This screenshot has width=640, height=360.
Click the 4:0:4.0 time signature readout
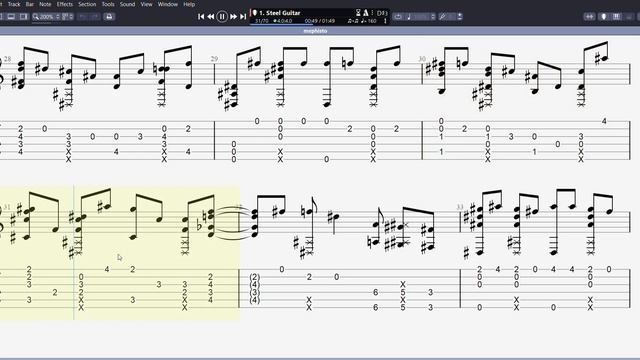283,20
